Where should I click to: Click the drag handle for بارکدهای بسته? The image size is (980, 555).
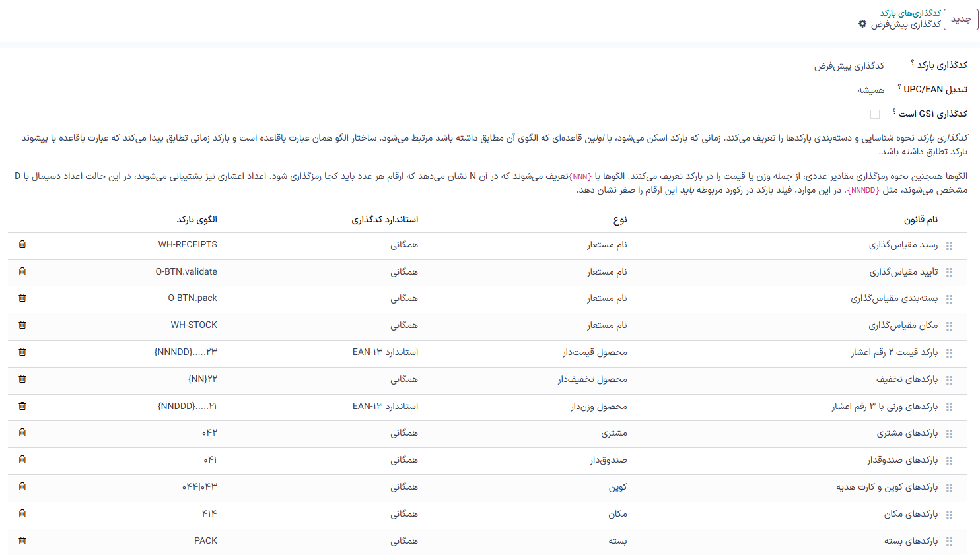point(949,542)
